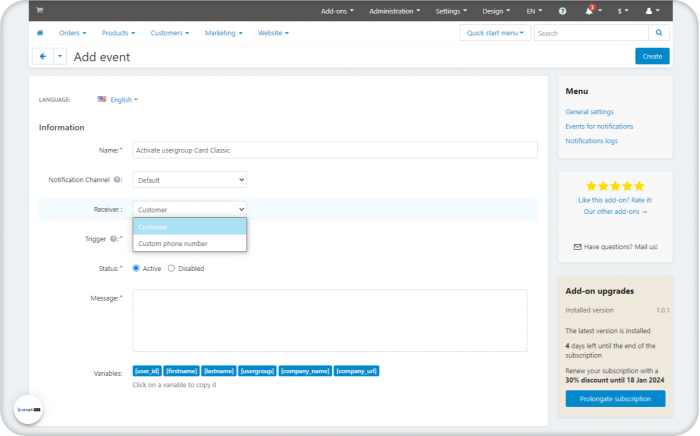The image size is (700, 436).
Task: Click inside the Message text area
Action: point(329,320)
